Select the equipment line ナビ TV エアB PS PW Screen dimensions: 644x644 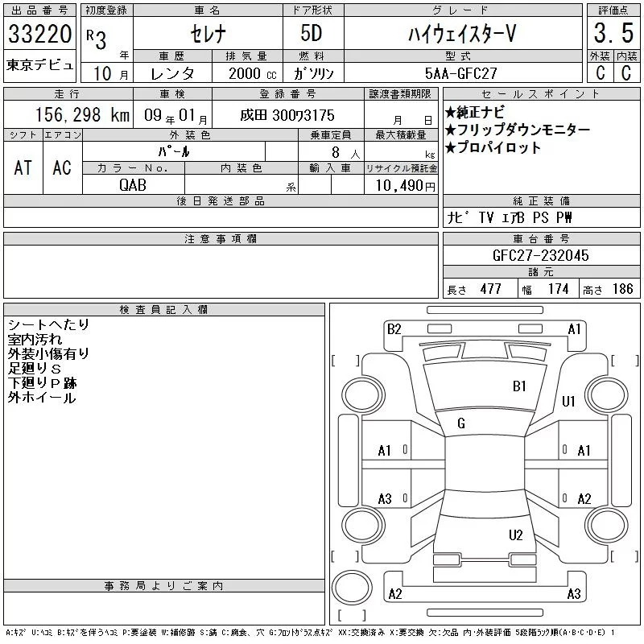tap(510, 217)
